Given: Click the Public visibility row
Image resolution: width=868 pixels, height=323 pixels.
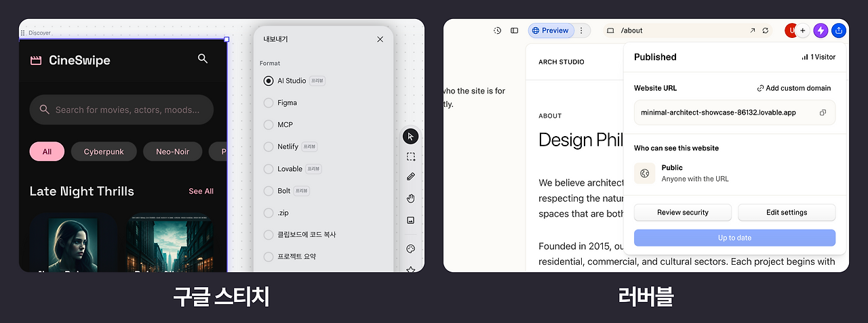Looking at the screenshot, I should coord(734,173).
